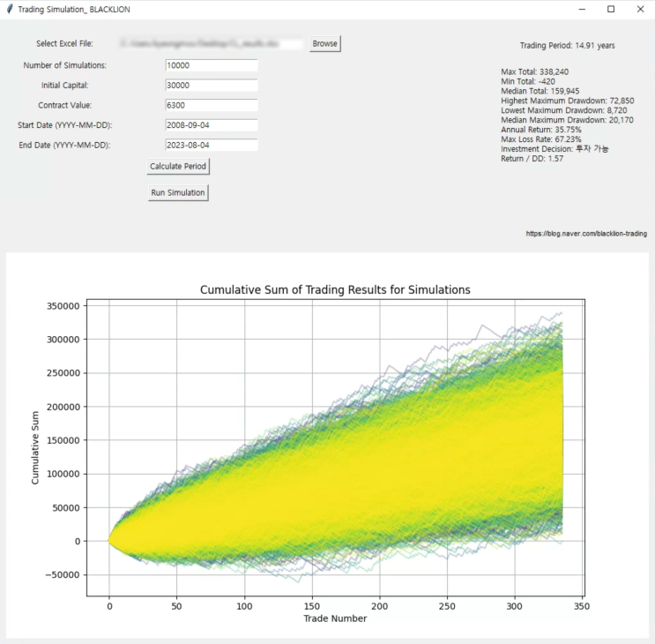Screen dimensions: 655x644
Task: Click the Calculate Period button
Action: (178, 167)
